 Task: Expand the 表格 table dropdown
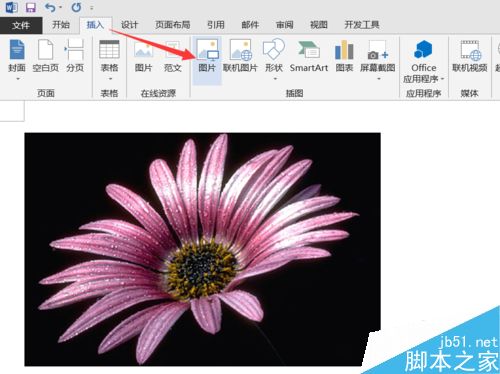(x=110, y=60)
